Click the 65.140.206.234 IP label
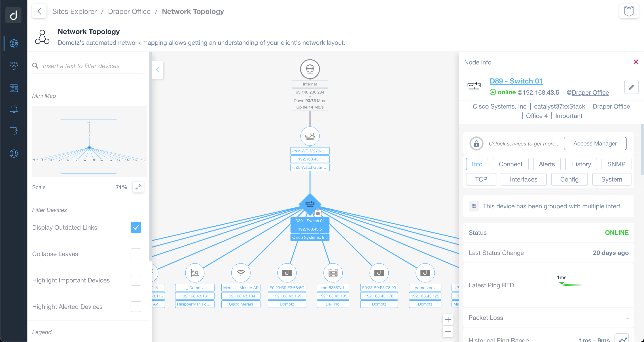 (x=310, y=92)
